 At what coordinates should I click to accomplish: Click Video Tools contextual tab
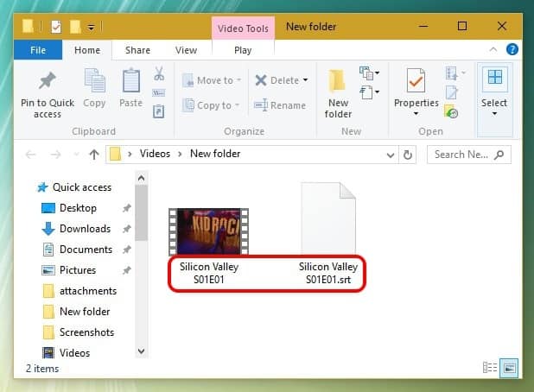click(x=243, y=28)
